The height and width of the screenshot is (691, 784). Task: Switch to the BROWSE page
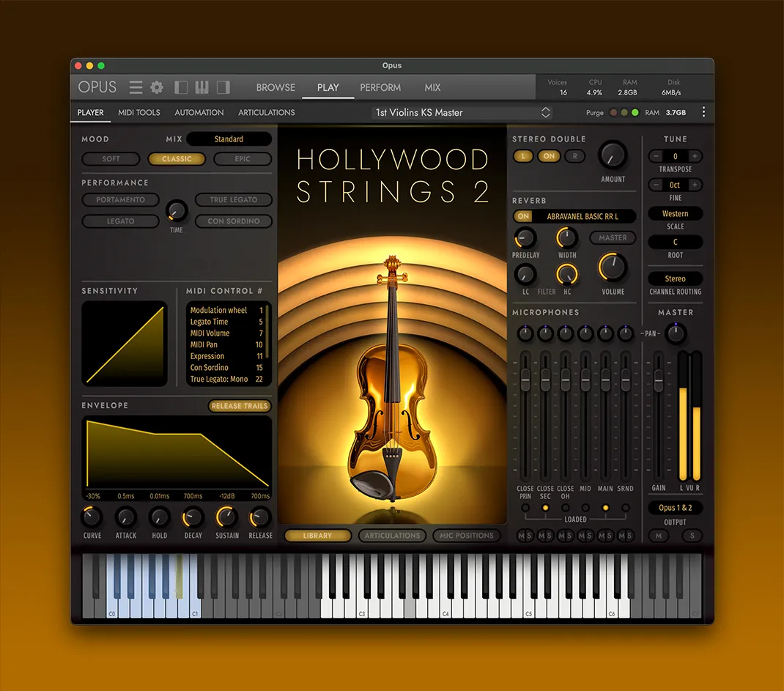pyautogui.click(x=275, y=87)
